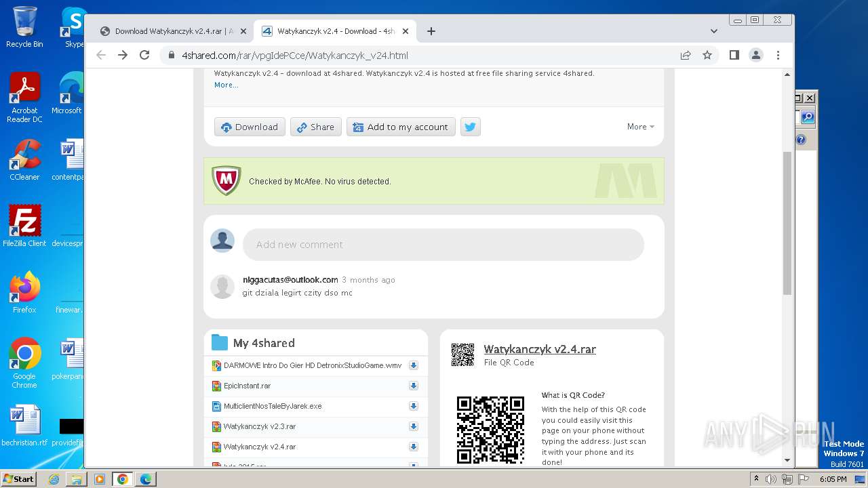Download Watykanczyk v2.4.rar via arrow icon
This screenshot has height=488, width=868.
coord(413,447)
